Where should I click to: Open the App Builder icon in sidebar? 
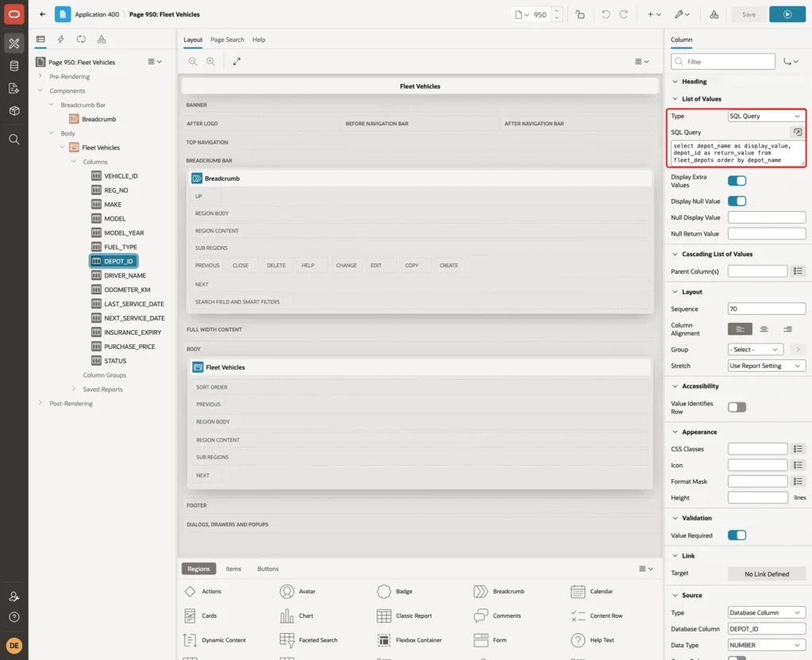pos(14,44)
